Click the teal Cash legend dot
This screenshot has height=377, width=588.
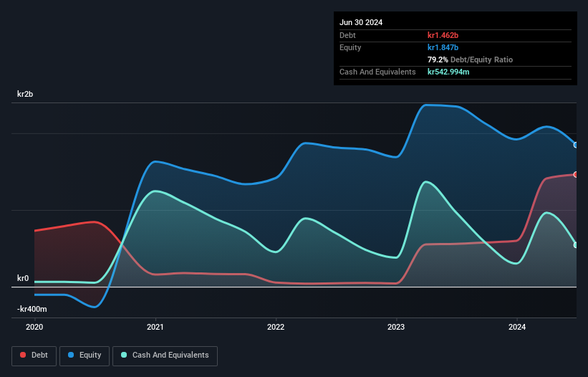point(124,355)
